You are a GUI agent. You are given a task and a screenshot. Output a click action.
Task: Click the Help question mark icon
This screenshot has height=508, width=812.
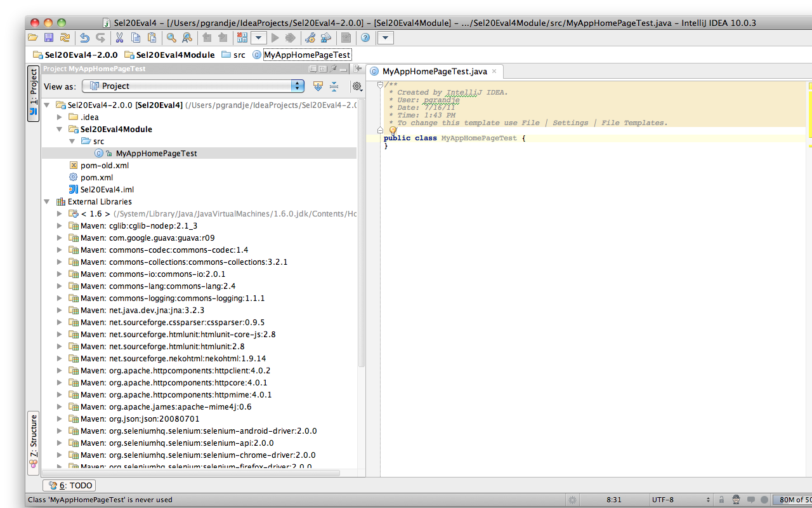pos(365,38)
